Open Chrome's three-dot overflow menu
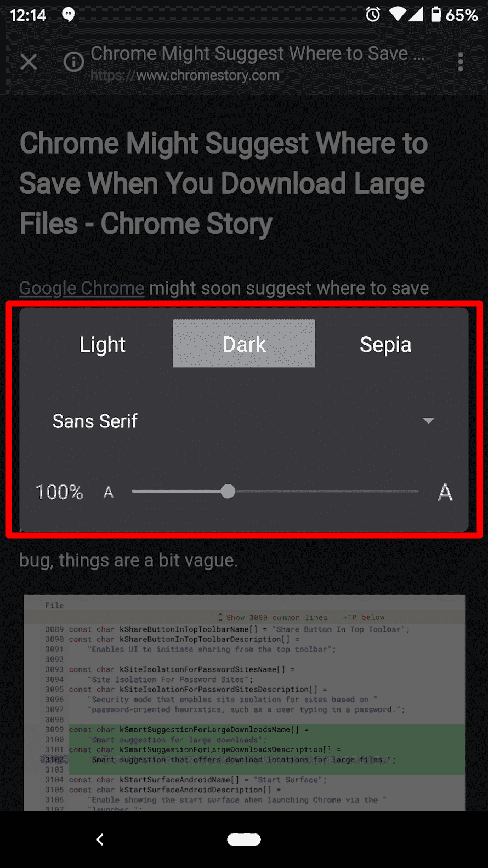The image size is (488, 868). point(461,61)
